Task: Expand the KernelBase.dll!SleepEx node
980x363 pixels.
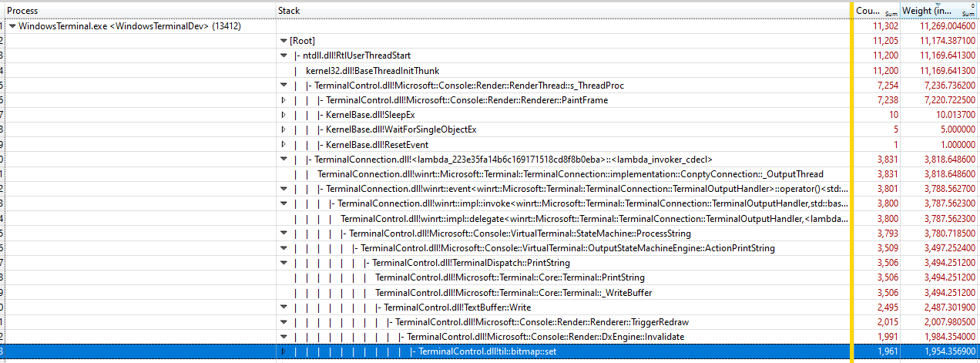Action: coord(284,115)
